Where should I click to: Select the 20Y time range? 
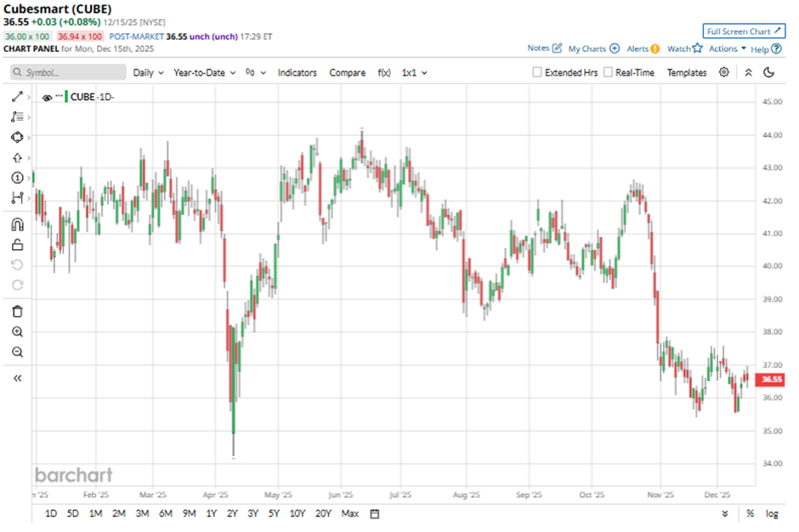coord(323,513)
